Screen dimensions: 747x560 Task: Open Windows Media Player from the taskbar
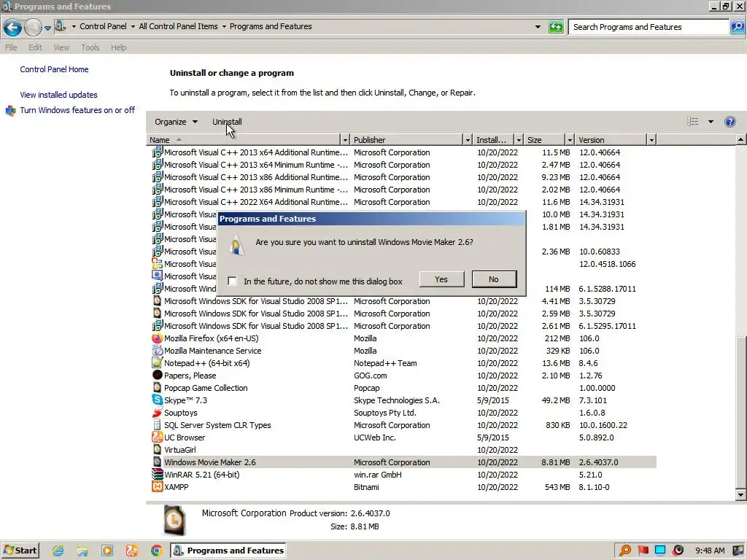click(107, 551)
